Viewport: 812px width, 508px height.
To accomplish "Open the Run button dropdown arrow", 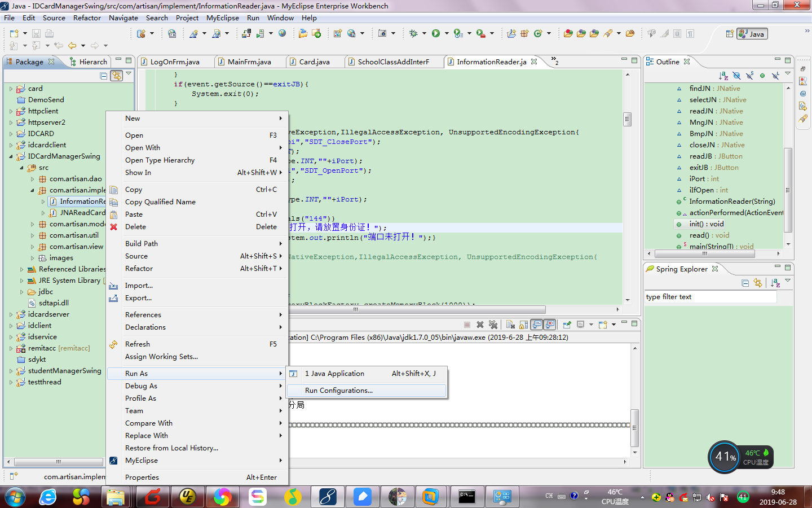I will click(447, 34).
